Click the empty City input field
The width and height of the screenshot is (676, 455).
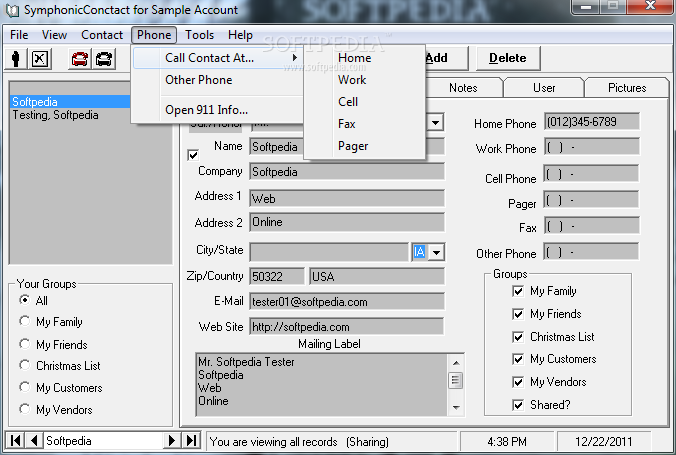(329, 252)
